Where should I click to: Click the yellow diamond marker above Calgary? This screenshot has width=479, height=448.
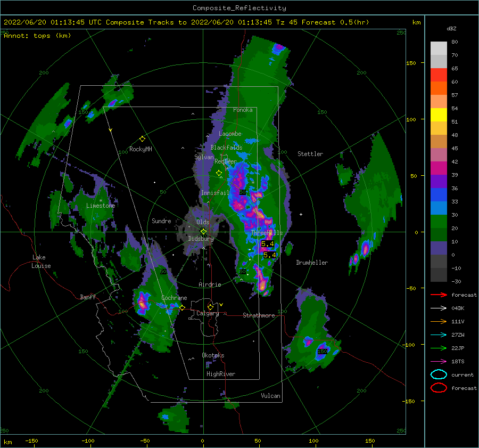(210, 307)
